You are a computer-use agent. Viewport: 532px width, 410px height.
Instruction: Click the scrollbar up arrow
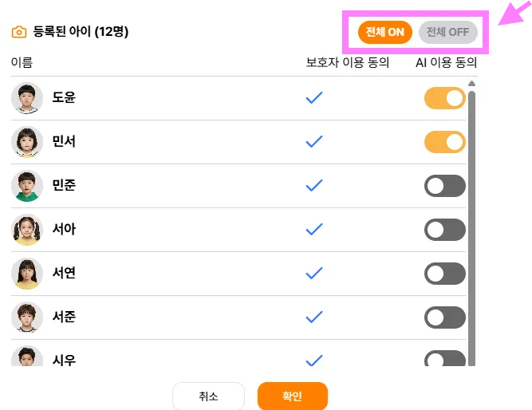pyautogui.click(x=471, y=84)
